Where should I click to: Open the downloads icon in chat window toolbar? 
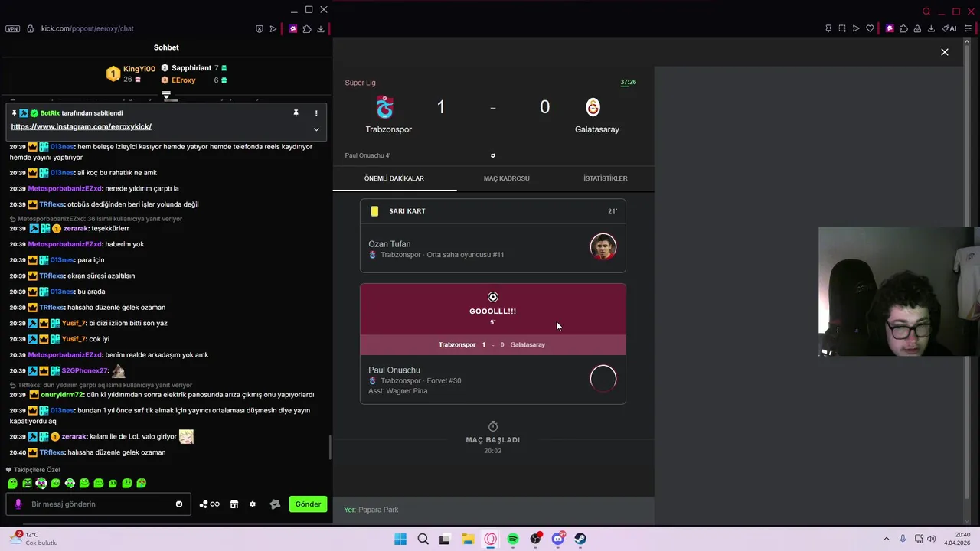[x=321, y=29]
